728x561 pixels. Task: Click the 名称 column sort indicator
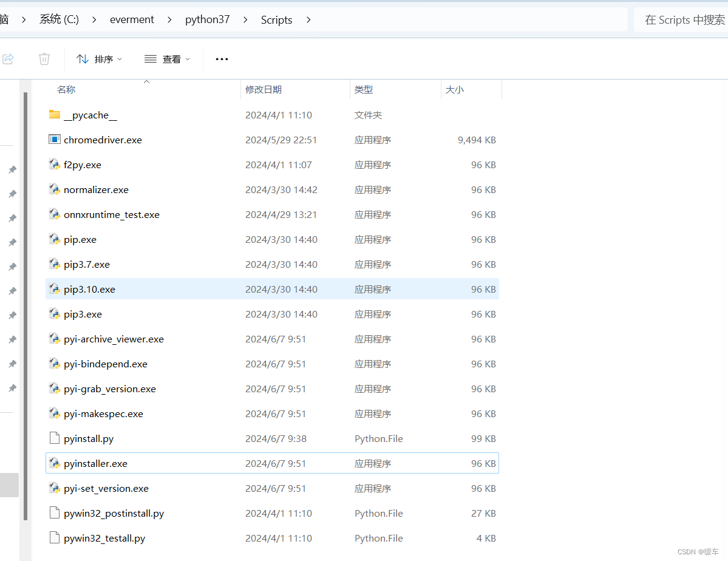coord(146,81)
